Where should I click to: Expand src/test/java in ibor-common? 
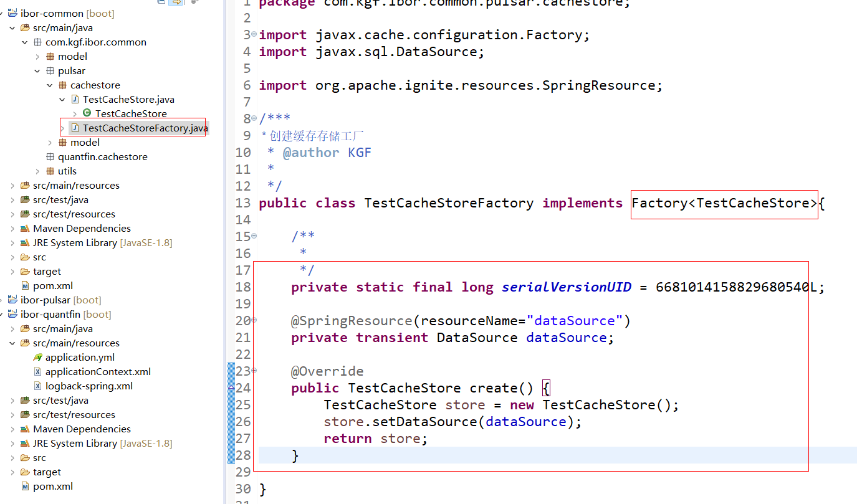[x=12, y=199]
